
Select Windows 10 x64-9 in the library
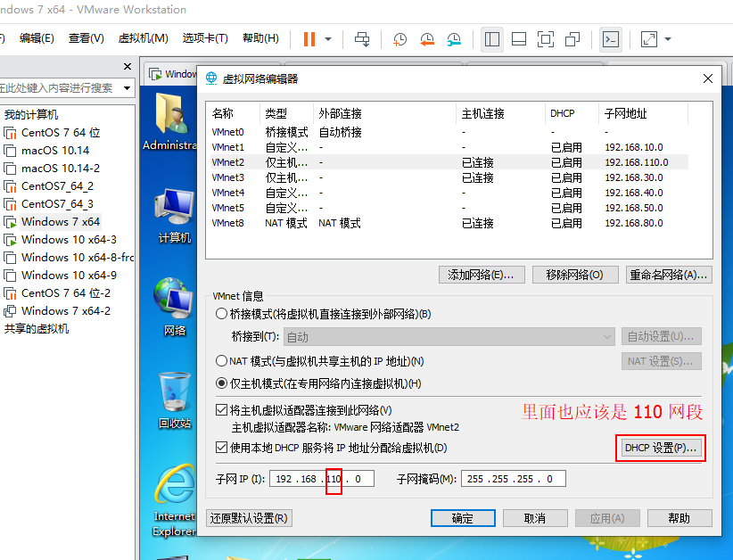69,276
